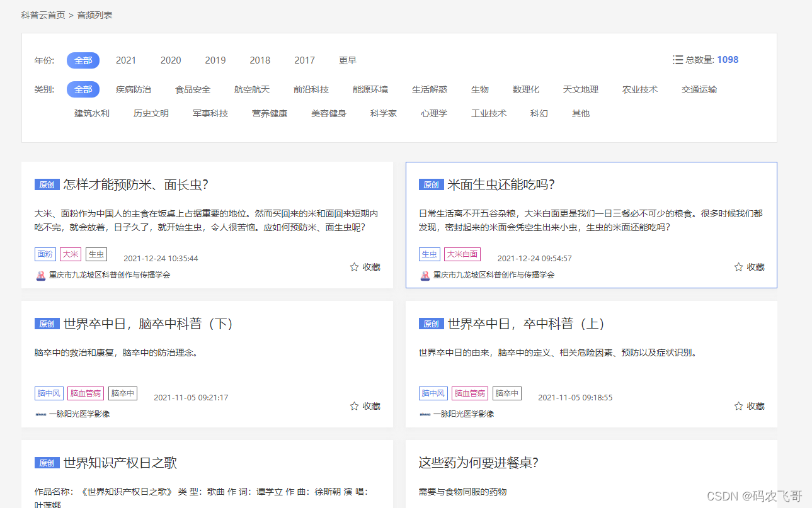Click the 大米白面 tag
812x508 pixels.
coord(462,254)
